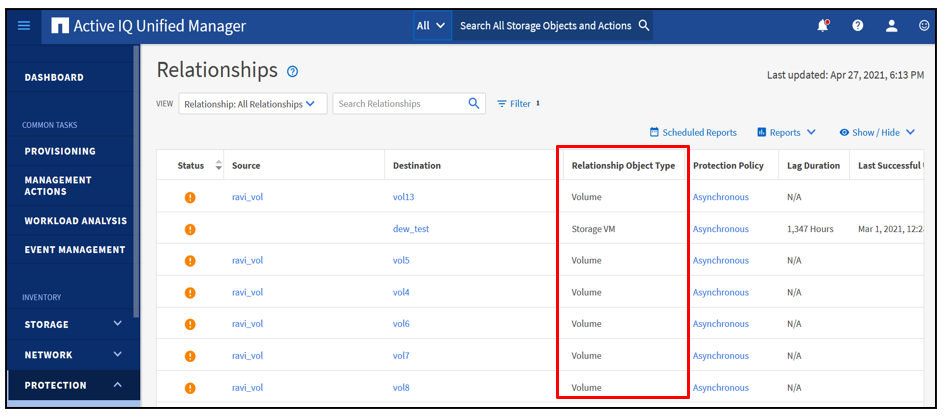This screenshot has width=947, height=417.
Task: Open the Relationship: All Relationships view dropdown
Action: pos(252,103)
